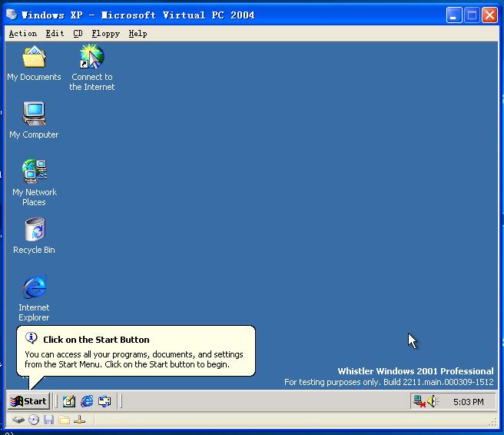The height and width of the screenshot is (435, 504).
Task: Select the My Documents desktop icon
Action: point(34,63)
